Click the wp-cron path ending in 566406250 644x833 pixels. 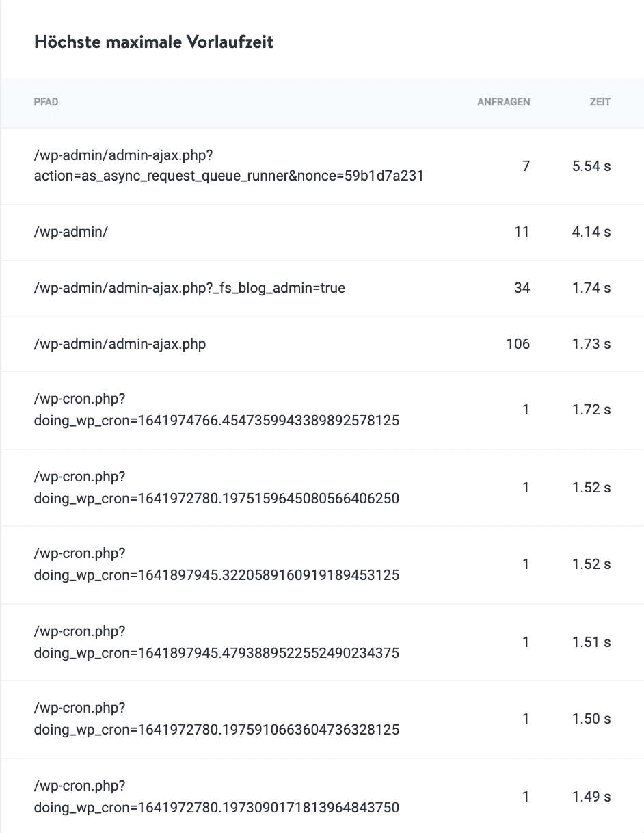pyautogui.click(x=216, y=488)
